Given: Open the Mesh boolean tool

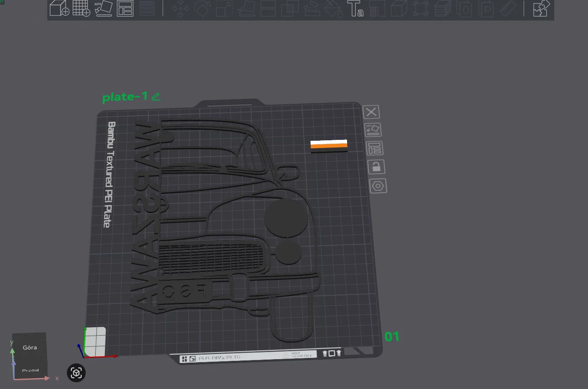Looking at the screenshot, I should pos(290,8).
